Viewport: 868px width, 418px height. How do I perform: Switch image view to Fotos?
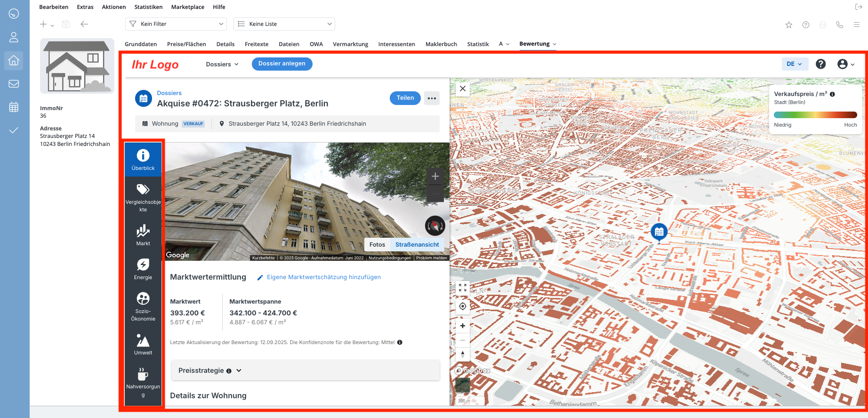(x=377, y=244)
